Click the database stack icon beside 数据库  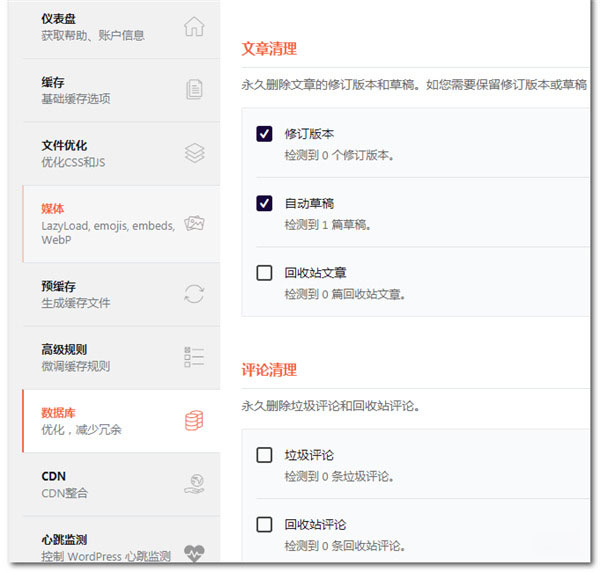(194, 421)
